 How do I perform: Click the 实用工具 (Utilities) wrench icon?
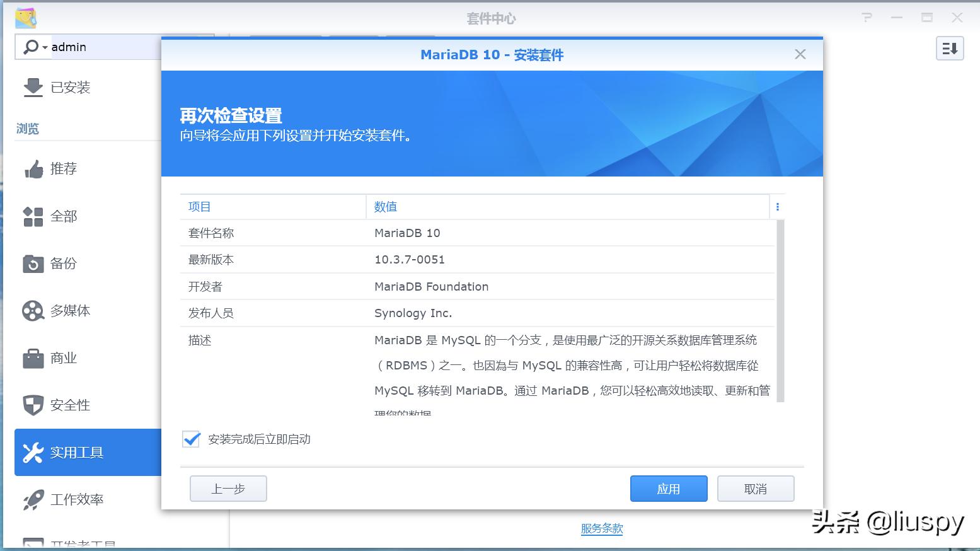tap(77, 452)
